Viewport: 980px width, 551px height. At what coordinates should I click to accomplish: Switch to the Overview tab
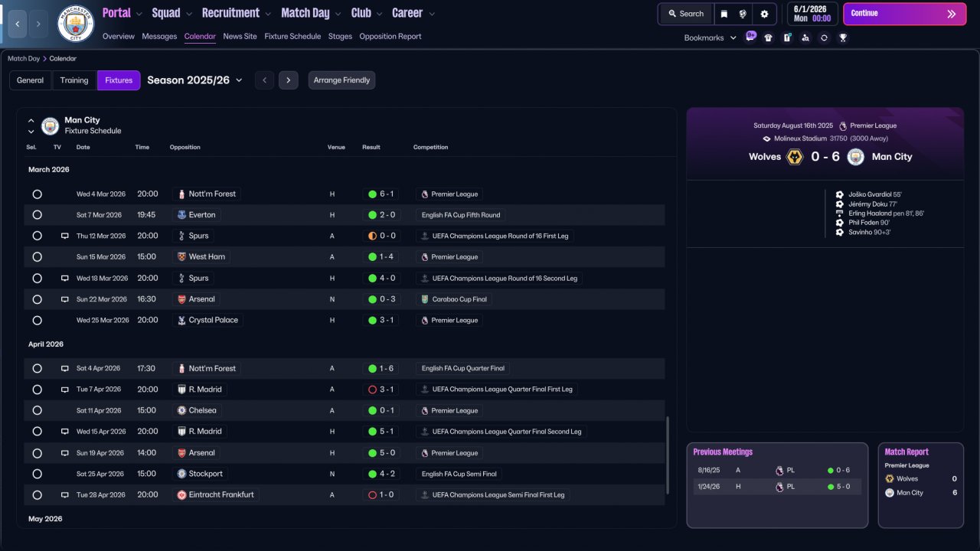(118, 36)
